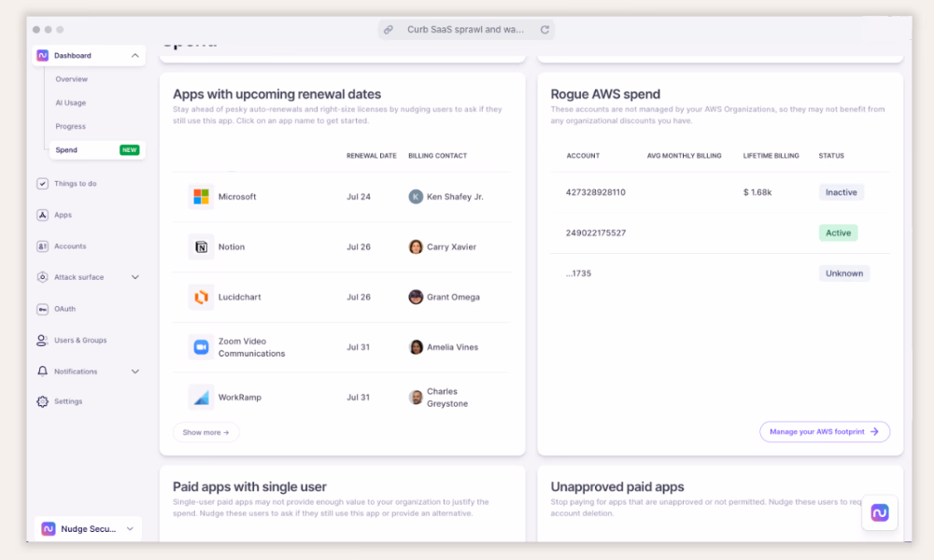The height and width of the screenshot is (560, 934).
Task: Select the Notion app logo
Action: [201, 247]
